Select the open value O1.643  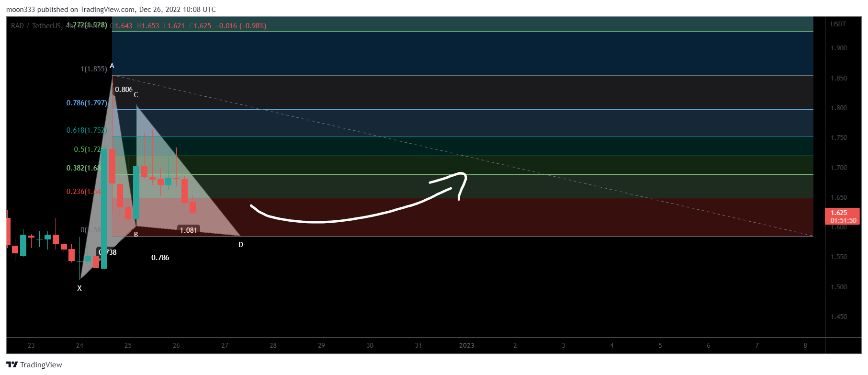tap(122, 26)
